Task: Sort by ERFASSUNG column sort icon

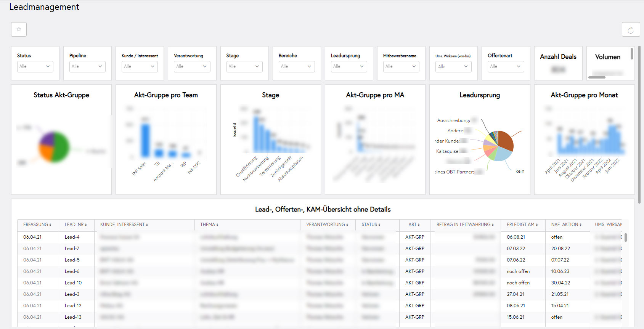Action: click(50, 225)
